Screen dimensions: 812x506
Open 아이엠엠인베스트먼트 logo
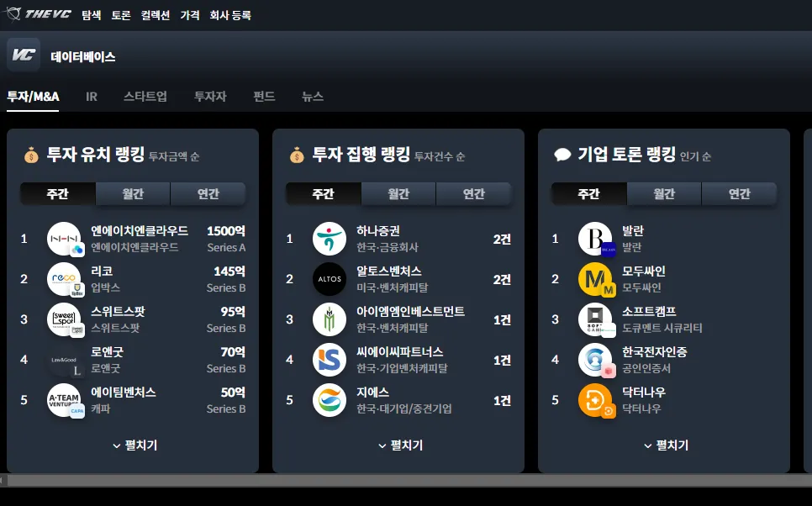click(330, 319)
